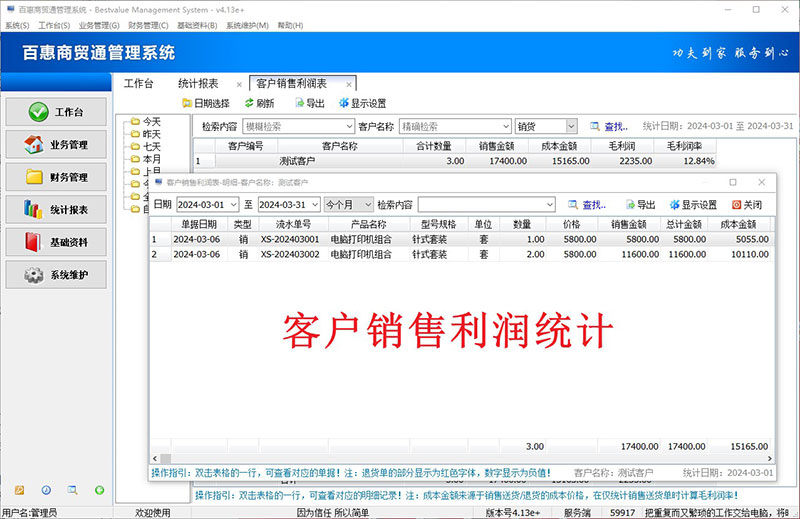
Task: Open the 财务管理(C) menu
Action: click(x=148, y=26)
